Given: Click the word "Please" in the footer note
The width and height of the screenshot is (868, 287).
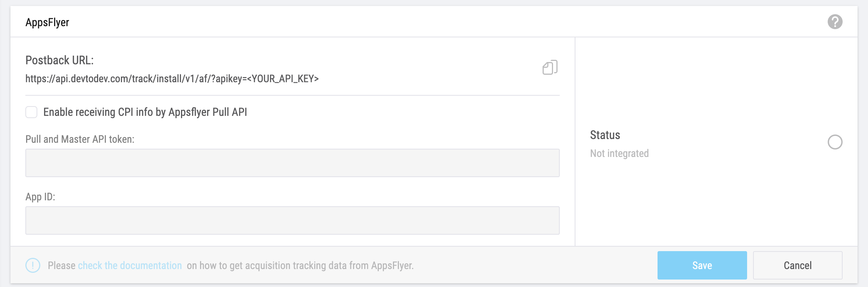Looking at the screenshot, I should (62, 265).
